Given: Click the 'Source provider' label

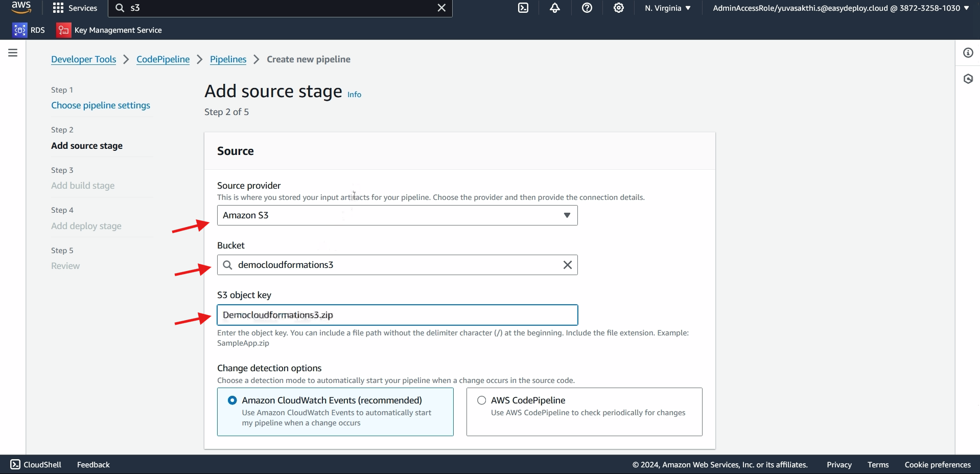Looking at the screenshot, I should (x=249, y=186).
